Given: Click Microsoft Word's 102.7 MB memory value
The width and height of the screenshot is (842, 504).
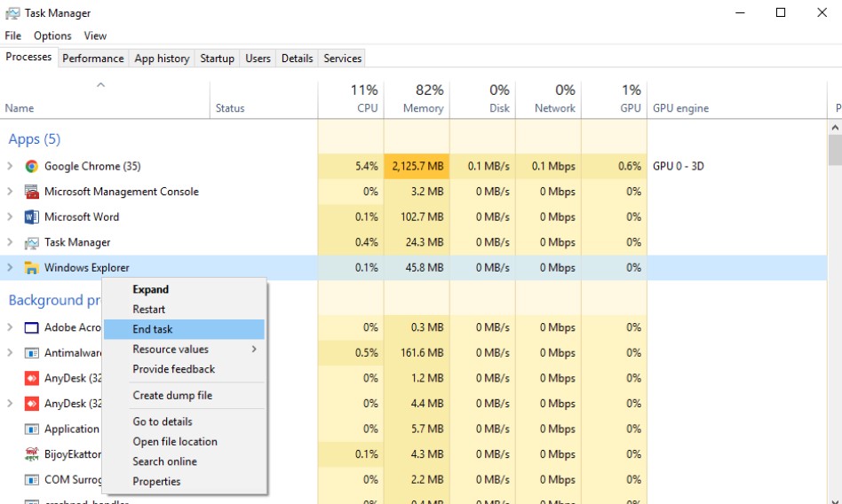Looking at the screenshot, I should tap(422, 217).
